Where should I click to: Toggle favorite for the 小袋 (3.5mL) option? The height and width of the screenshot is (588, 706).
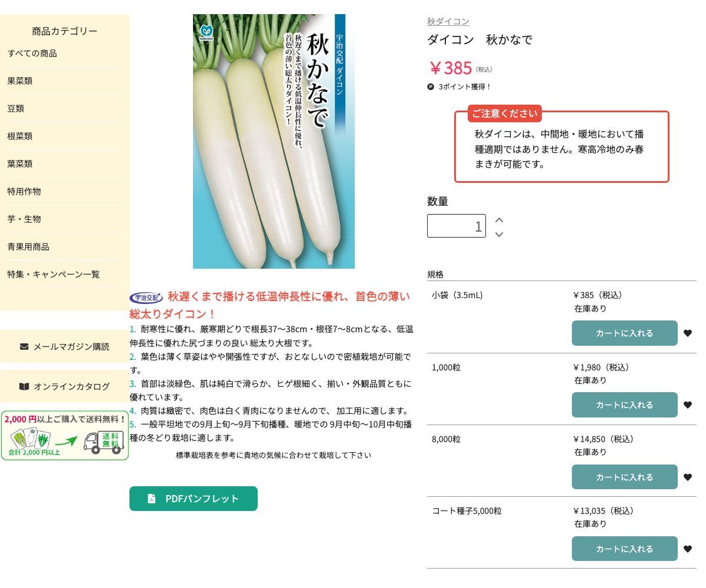tap(688, 333)
